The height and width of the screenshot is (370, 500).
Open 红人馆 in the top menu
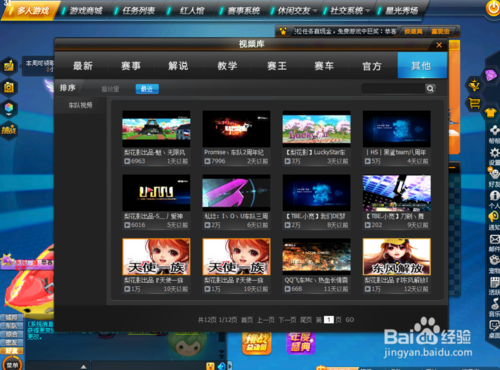pyautogui.click(x=192, y=11)
